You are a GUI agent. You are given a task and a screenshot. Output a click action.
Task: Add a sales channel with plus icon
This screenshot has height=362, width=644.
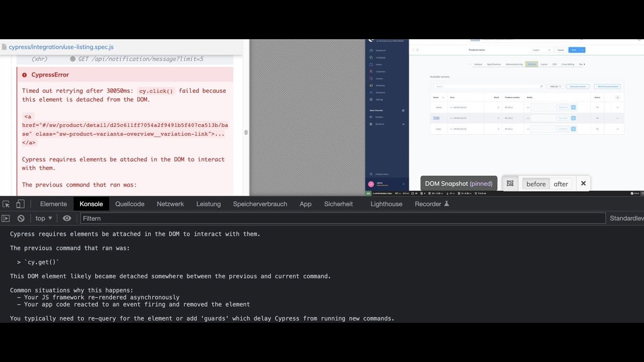point(403,111)
